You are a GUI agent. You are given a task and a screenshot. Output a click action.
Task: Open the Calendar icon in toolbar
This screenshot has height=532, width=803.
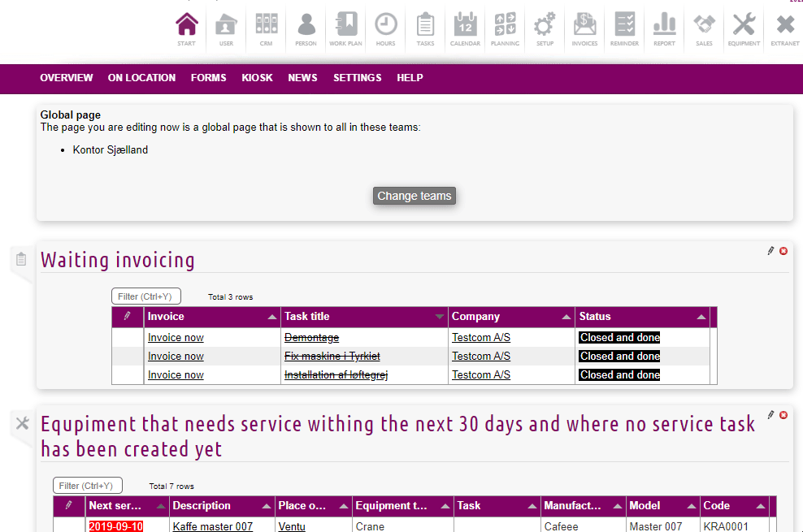pyautogui.click(x=465, y=28)
